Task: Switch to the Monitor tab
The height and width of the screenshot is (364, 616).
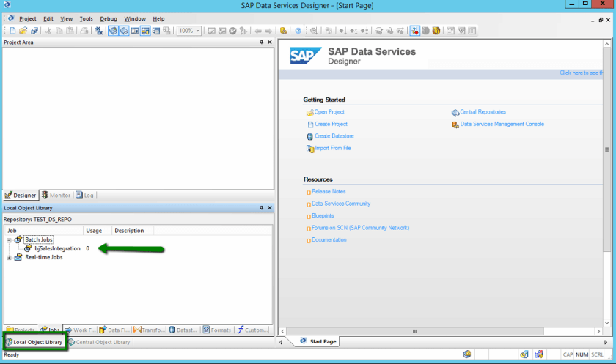Action: (x=56, y=196)
